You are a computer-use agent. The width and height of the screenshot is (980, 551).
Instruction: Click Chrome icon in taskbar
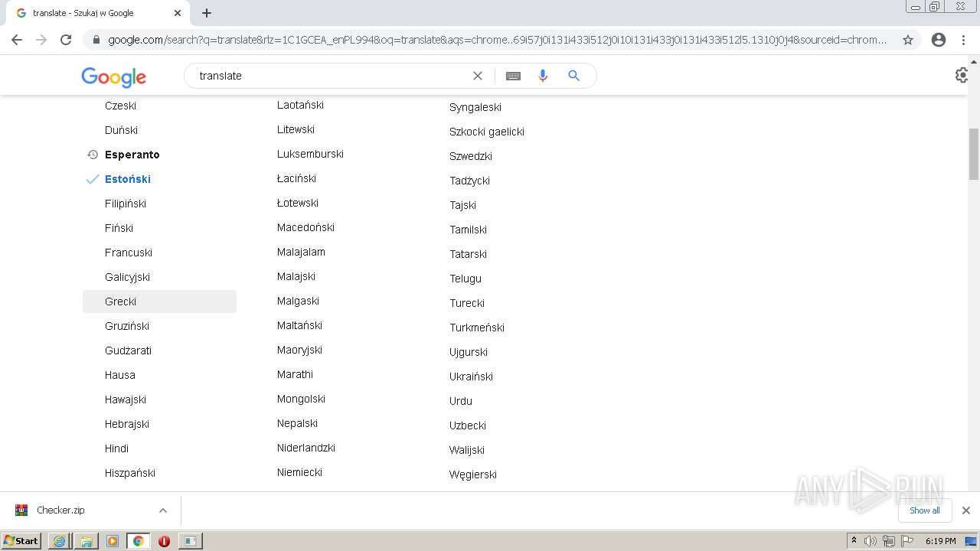pos(139,541)
